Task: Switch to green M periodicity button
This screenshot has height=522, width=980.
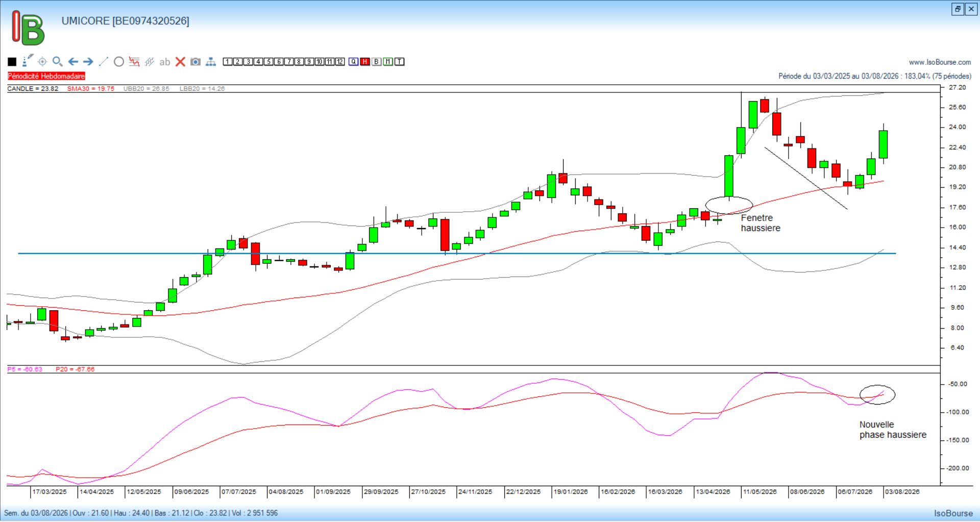Action: coord(388,62)
